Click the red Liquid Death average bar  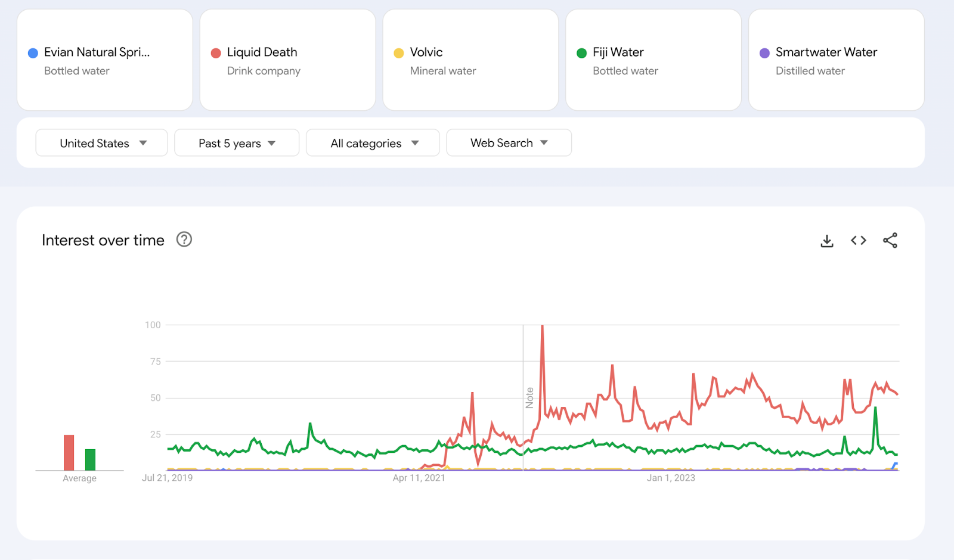[69, 453]
